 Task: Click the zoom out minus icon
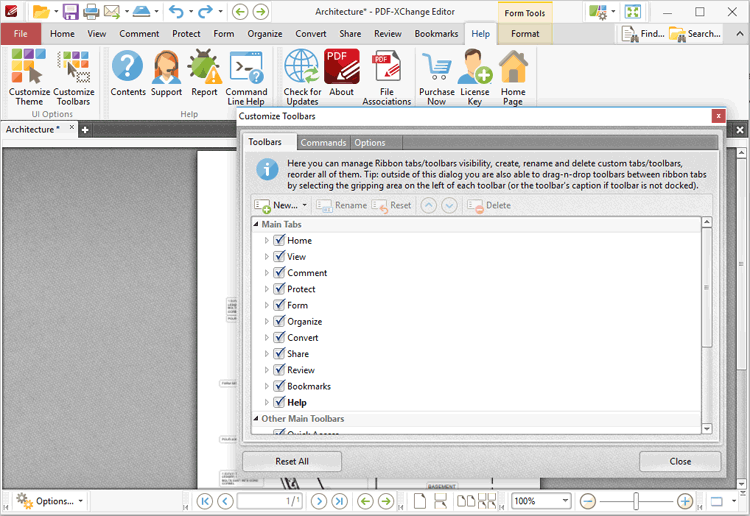click(x=587, y=501)
